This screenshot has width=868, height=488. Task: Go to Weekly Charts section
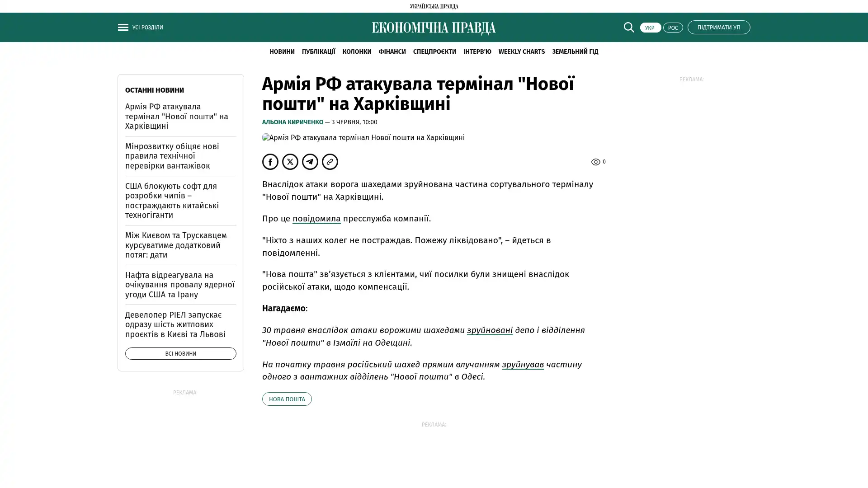(521, 52)
